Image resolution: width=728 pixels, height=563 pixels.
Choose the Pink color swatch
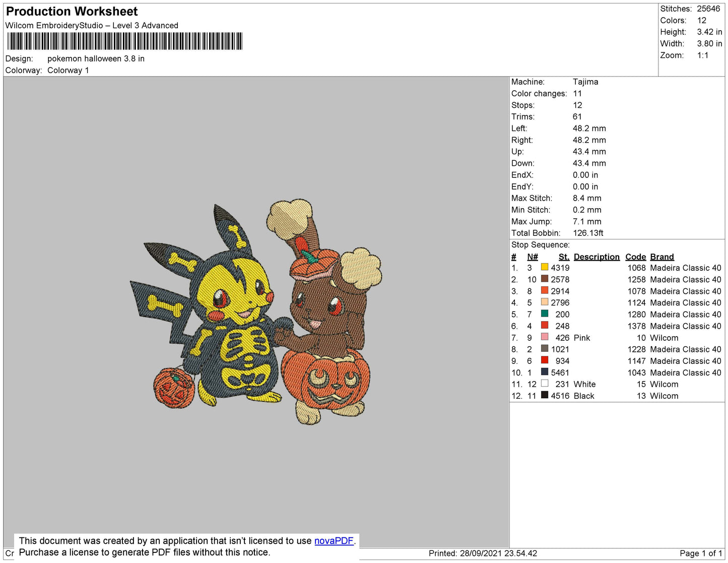point(545,337)
